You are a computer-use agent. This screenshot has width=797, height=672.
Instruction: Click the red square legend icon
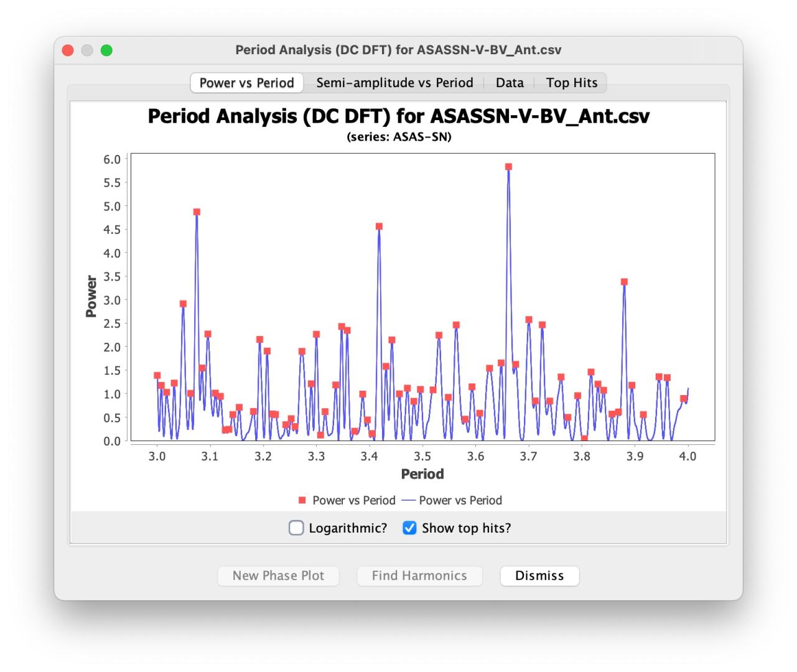coord(302,500)
